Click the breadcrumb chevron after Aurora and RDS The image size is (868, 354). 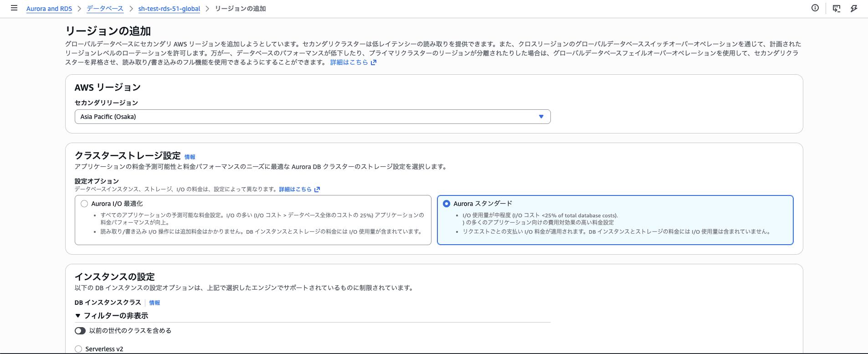[x=79, y=9]
